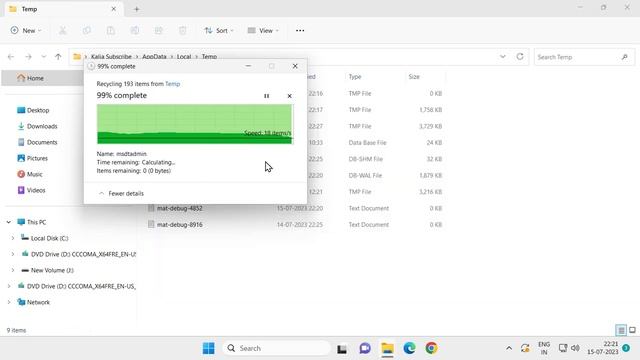
Task: Click the Search Temp field
Action: tap(584, 57)
